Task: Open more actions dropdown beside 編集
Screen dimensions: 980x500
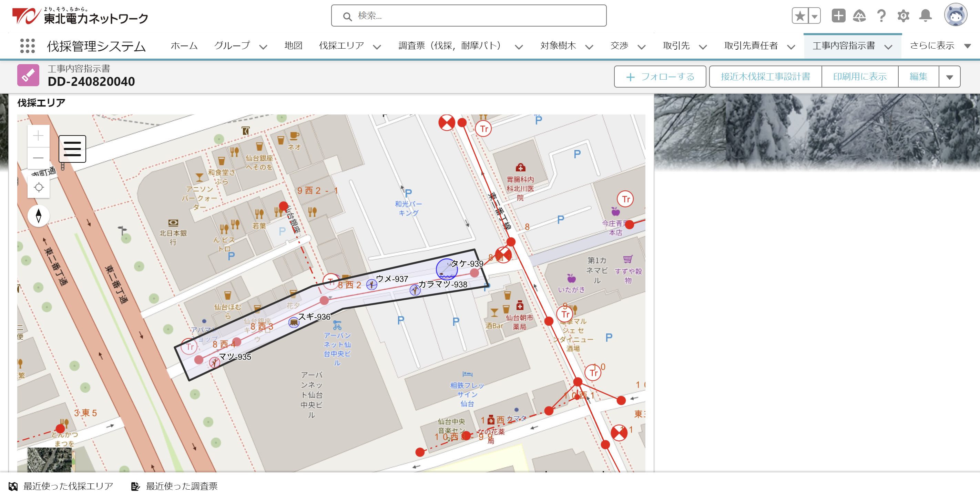Action: tap(949, 77)
